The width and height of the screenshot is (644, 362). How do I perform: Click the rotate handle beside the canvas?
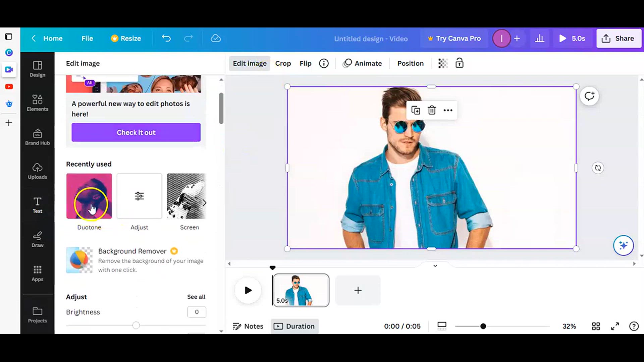coord(598,168)
